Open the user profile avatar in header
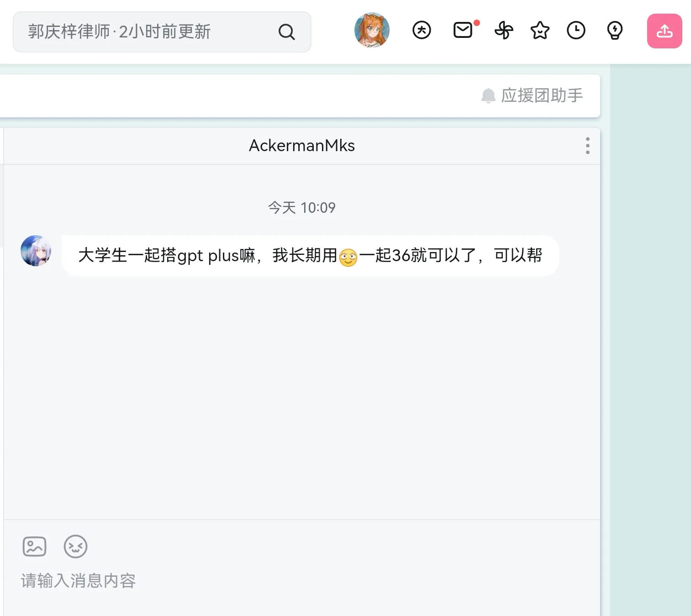This screenshot has height=616, width=691. (372, 31)
